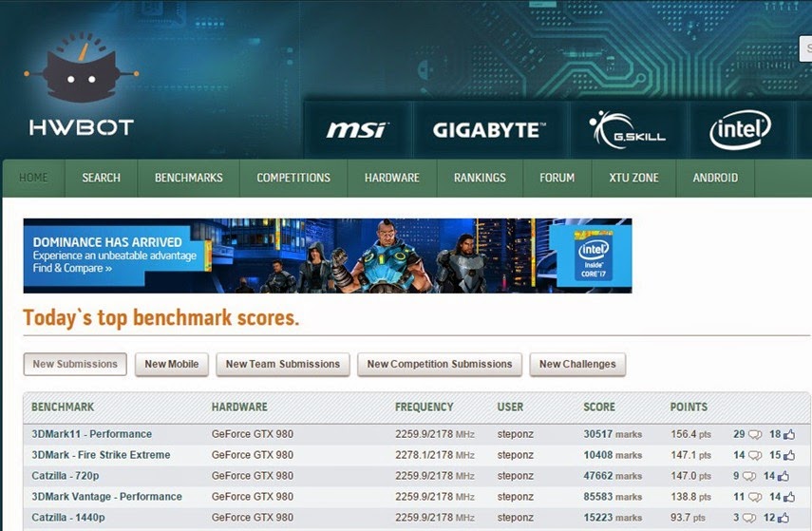Open the HARDWARE menu
The height and width of the screenshot is (531, 812).
tap(392, 178)
